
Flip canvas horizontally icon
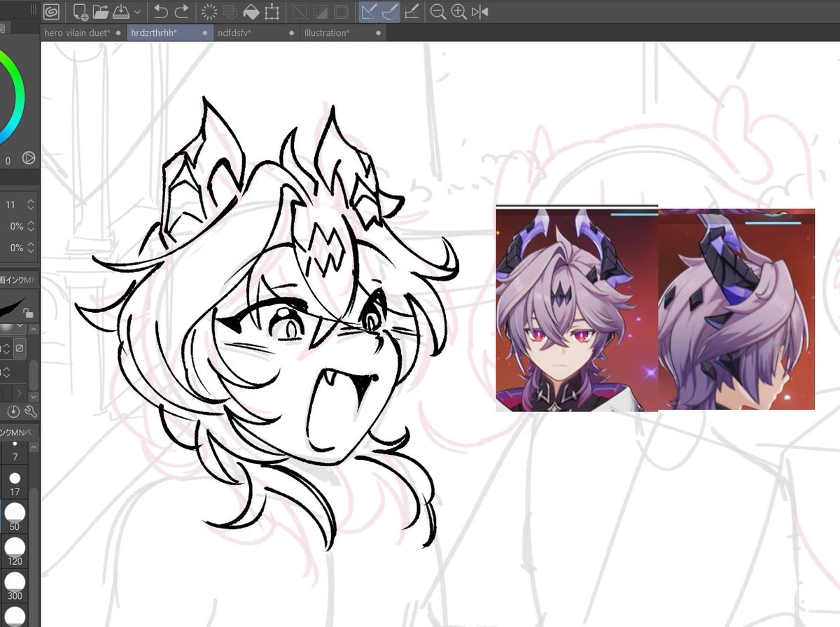(x=479, y=12)
